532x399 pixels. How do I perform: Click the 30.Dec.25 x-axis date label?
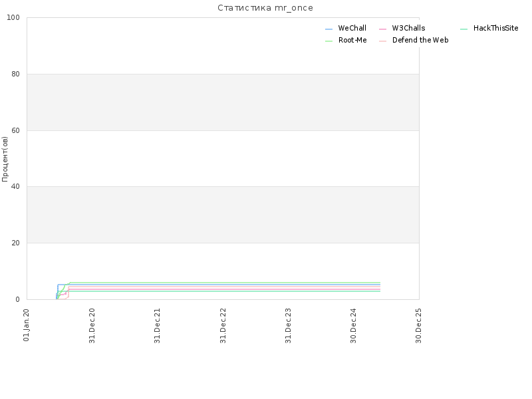[x=418, y=326]
